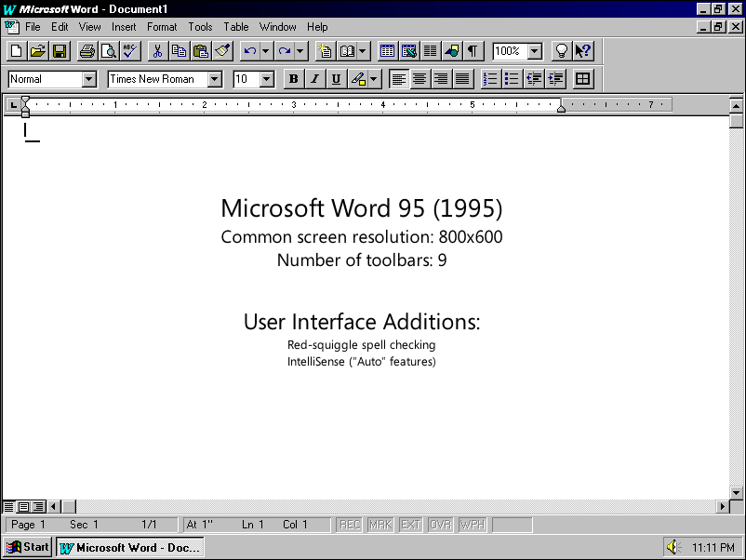Image resolution: width=746 pixels, height=560 pixels.
Task: Insert a table
Action: (390, 51)
